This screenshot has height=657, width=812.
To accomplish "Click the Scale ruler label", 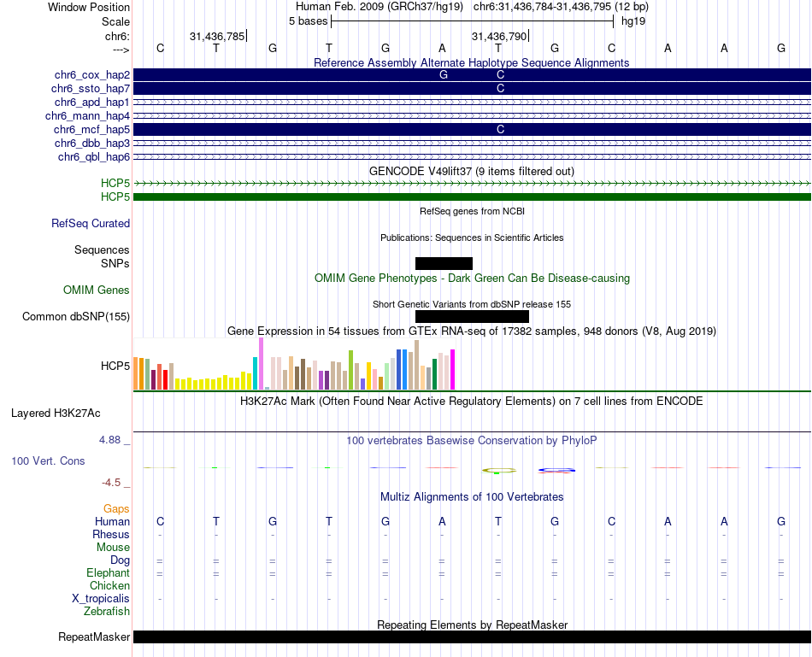I will pos(115,21).
